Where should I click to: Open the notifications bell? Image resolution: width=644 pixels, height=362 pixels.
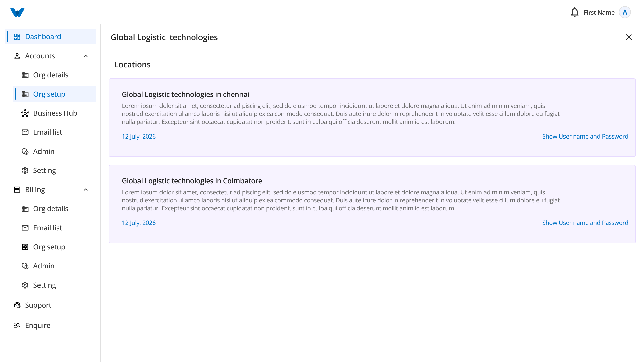[574, 12]
